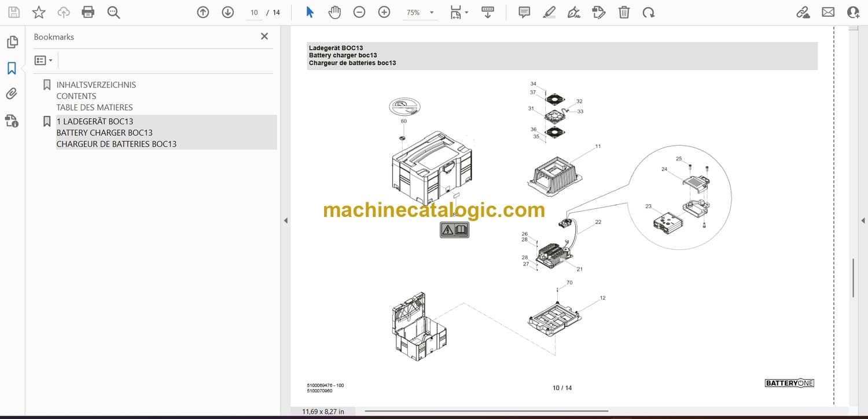Select the Highlight text tool
Image resolution: width=868 pixels, height=419 pixels.
click(549, 12)
